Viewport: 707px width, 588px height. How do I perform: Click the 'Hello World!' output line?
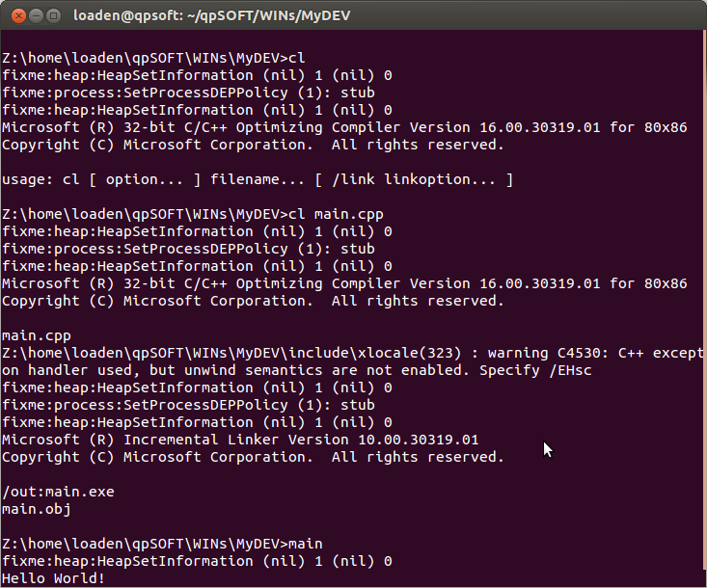pyautogui.click(x=53, y=578)
